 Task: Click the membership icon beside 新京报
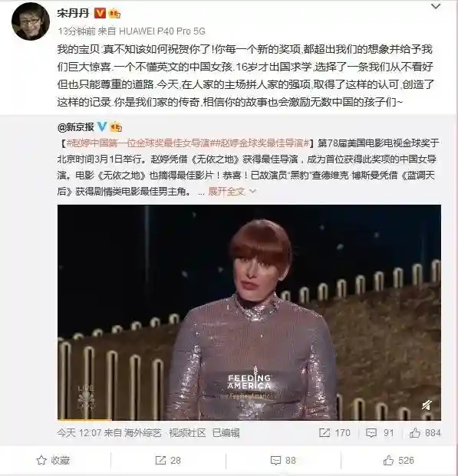116,126
